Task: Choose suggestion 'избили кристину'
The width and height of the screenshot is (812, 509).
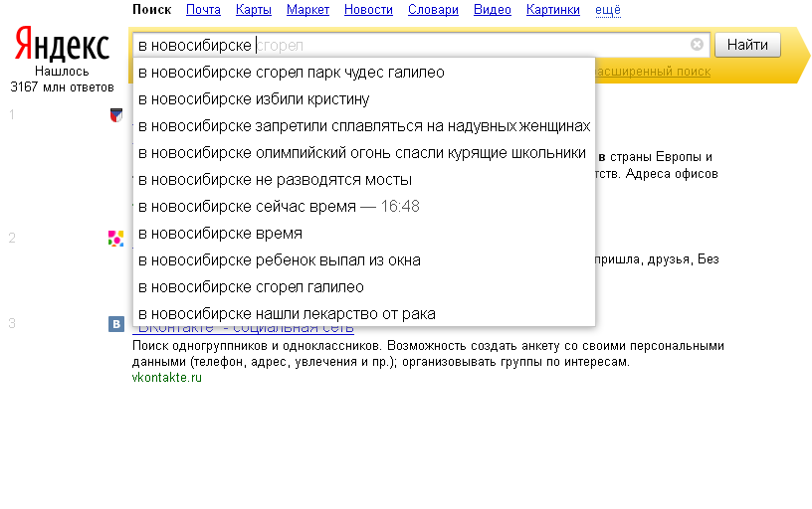Action: click(364, 98)
